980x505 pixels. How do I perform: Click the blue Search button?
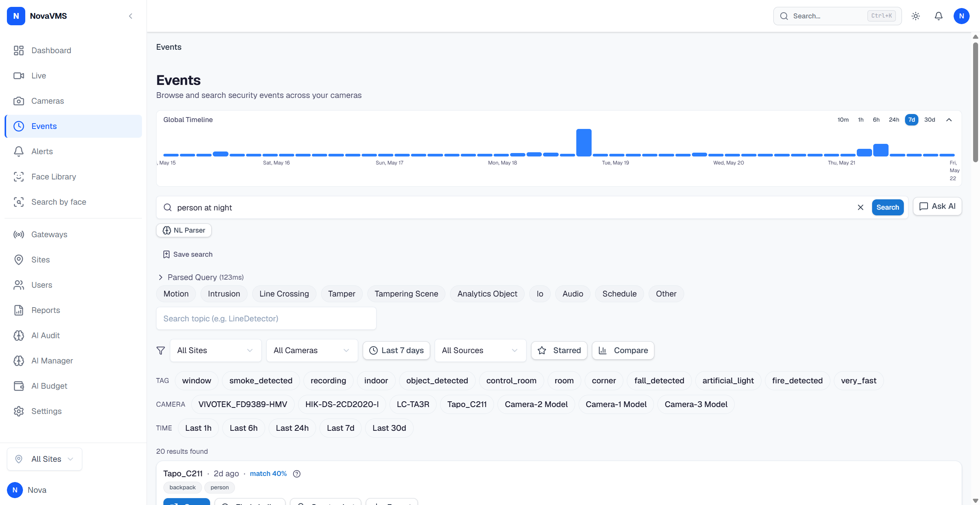coord(888,207)
